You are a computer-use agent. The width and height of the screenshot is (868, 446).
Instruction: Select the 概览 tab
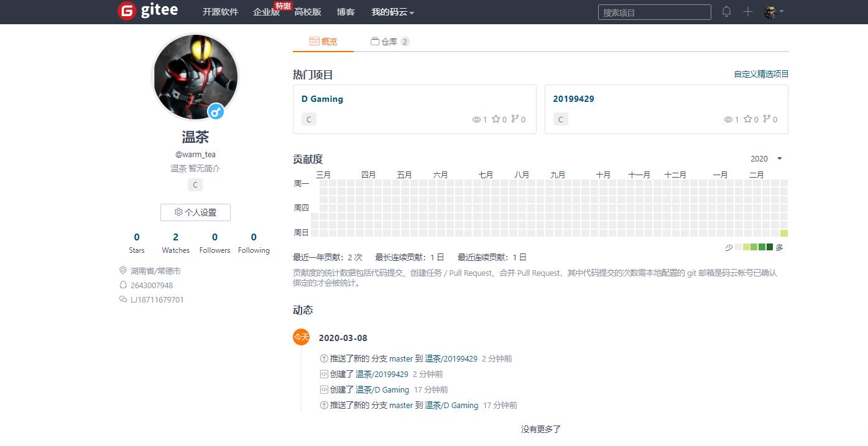pyautogui.click(x=323, y=42)
